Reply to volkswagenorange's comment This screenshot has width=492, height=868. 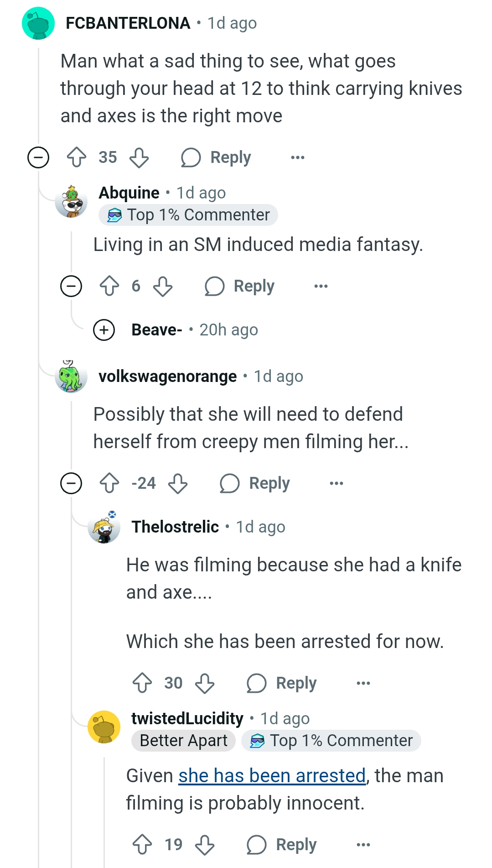click(x=255, y=483)
